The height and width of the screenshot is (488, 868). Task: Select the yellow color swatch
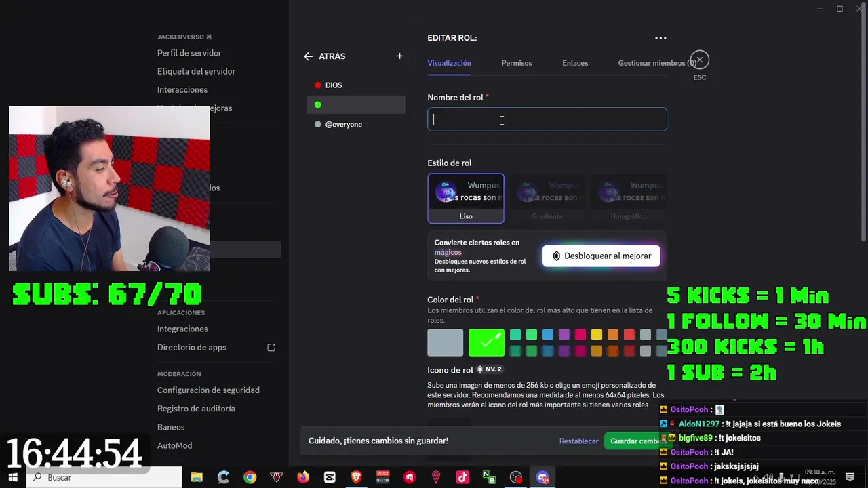point(597,335)
